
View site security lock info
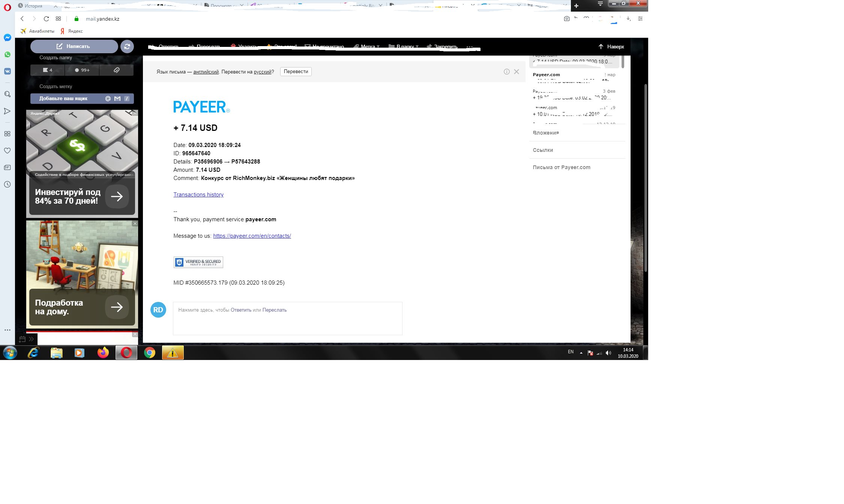pyautogui.click(x=77, y=19)
